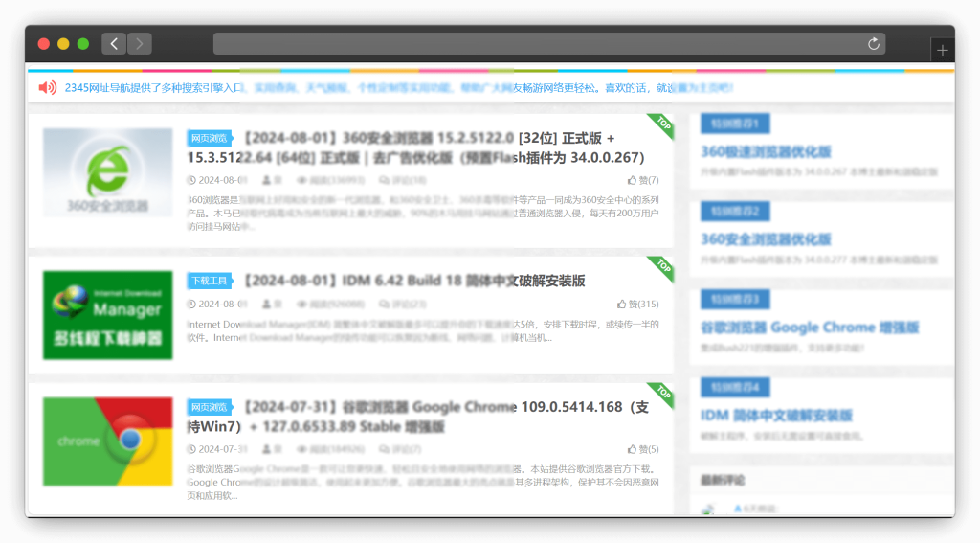
Task: Click the comments icon on 360 browser post
Action: tap(384, 180)
